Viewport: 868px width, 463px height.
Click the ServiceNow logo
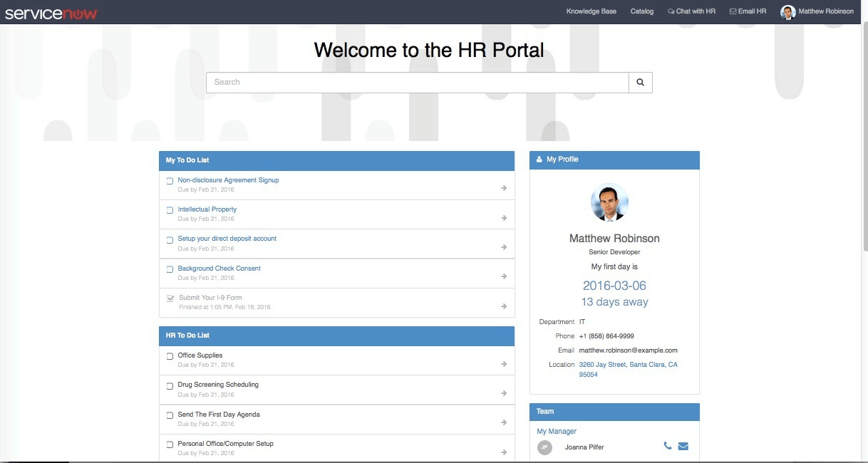click(51, 14)
